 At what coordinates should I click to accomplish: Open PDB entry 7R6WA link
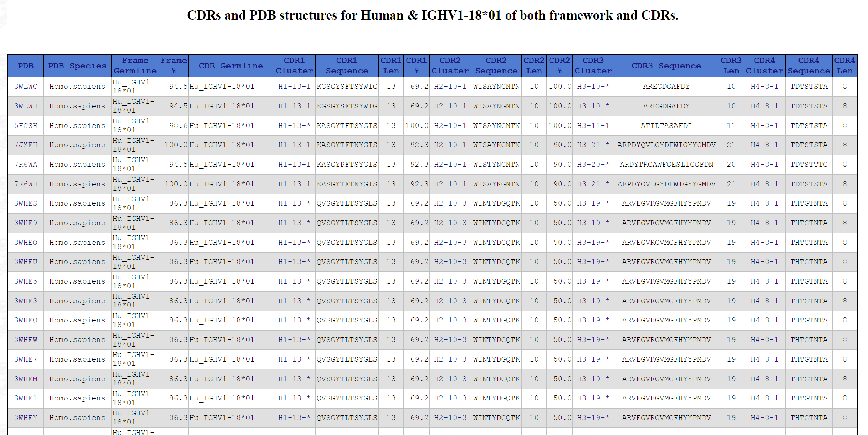pos(26,165)
